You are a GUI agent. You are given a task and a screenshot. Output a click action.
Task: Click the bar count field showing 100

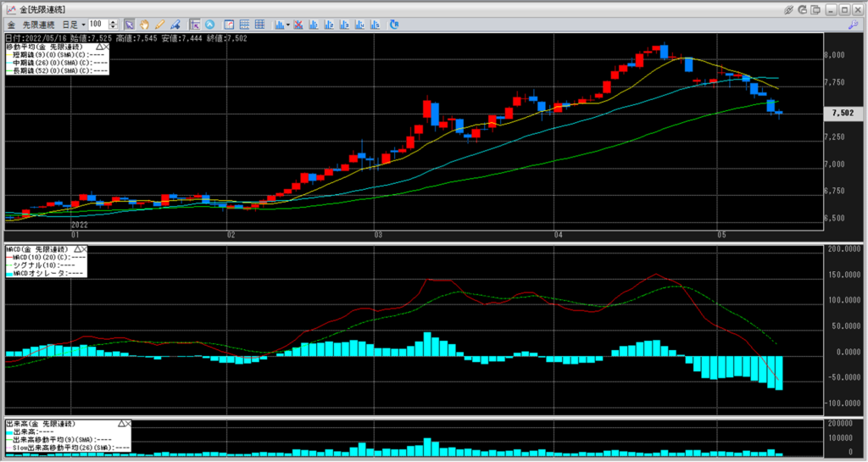click(x=97, y=24)
